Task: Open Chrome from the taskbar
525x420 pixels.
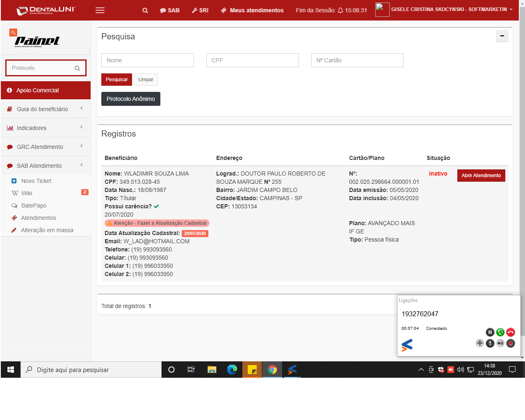Action: [272, 370]
